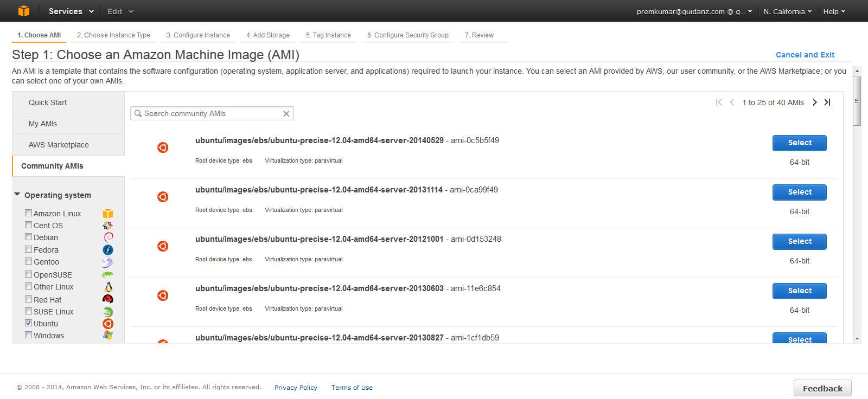Select AMI ami-0d153248
The height and width of the screenshot is (399, 868).
800,241
